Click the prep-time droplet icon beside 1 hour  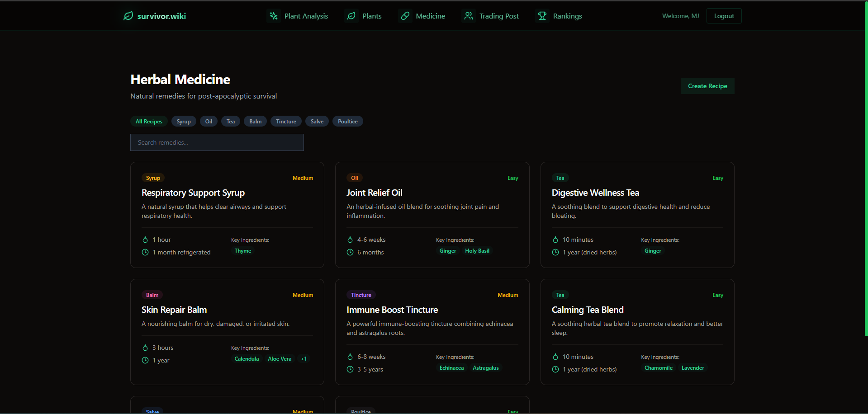145,240
